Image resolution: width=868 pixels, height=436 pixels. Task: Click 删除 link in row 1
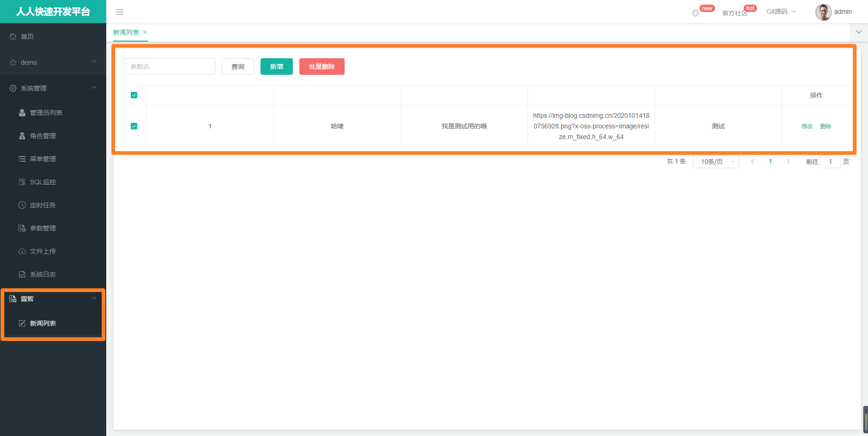click(x=826, y=127)
